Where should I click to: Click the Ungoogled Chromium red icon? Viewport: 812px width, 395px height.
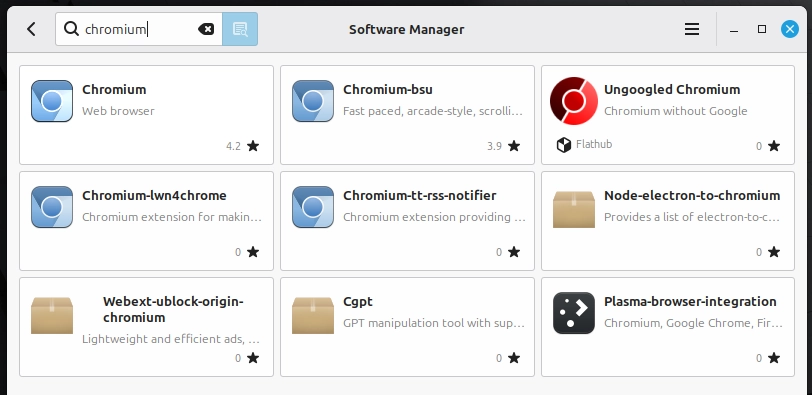pos(574,101)
